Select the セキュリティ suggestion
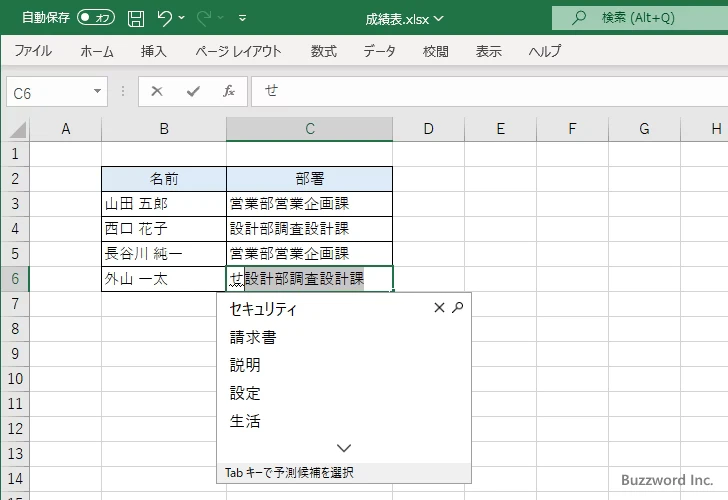Image resolution: width=728 pixels, height=500 pixels. point(263,309)
